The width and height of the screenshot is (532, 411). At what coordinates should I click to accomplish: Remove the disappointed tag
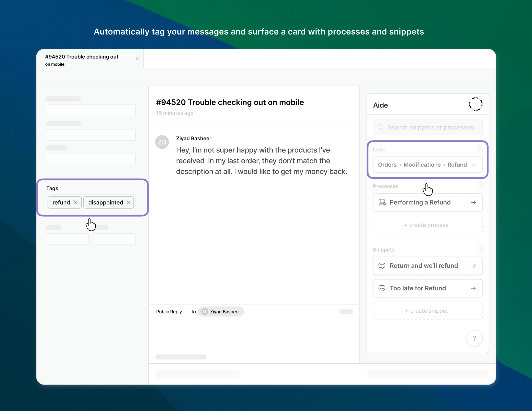[x=128, y=202]
